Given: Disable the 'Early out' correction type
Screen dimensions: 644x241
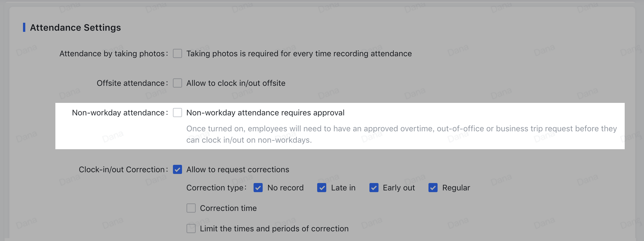Looking at the screenshot, I should 374,188.
